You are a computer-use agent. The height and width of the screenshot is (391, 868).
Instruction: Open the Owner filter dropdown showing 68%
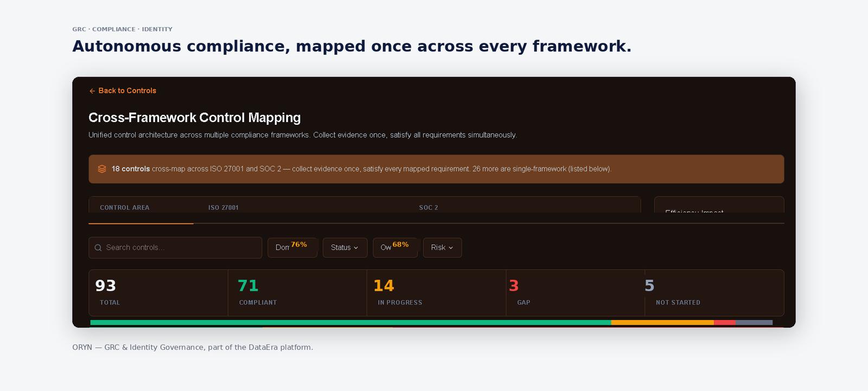point(395,247)
